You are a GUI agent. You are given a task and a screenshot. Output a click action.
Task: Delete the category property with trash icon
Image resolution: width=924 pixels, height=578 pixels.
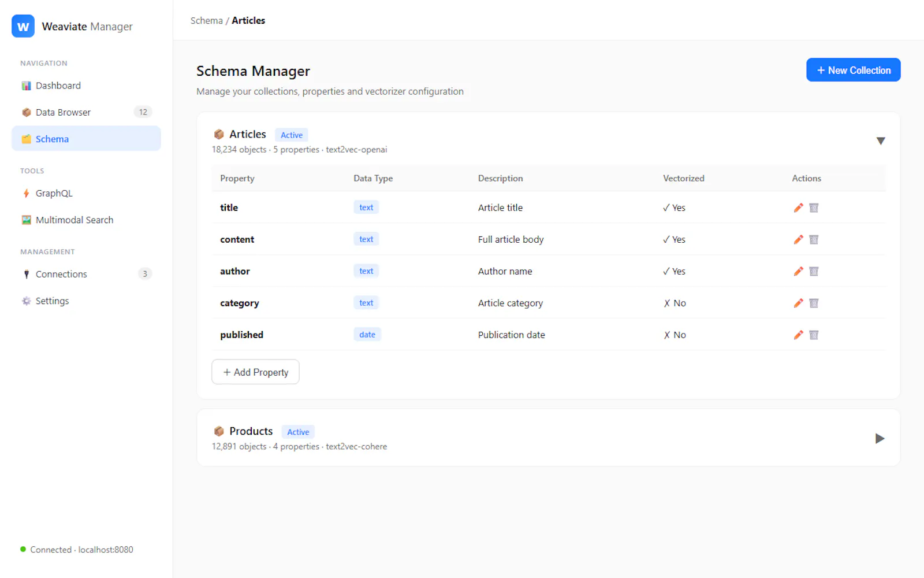[x=814, y=303]
